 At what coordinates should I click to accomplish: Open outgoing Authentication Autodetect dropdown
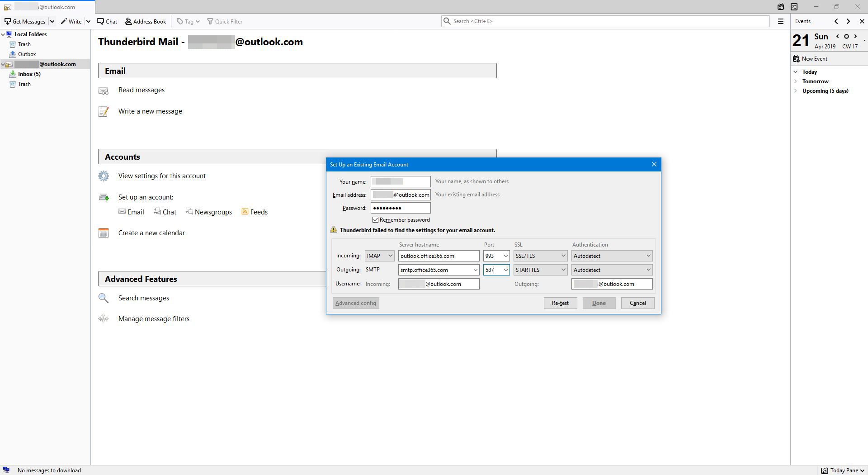[x=612, y=270]
